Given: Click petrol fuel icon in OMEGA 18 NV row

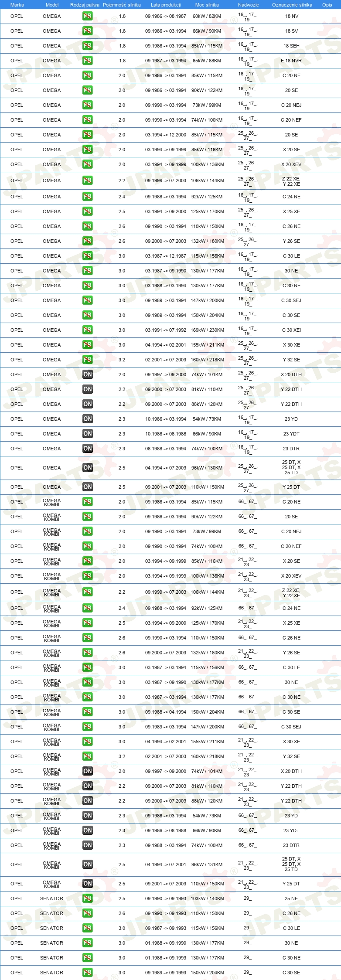Looking at the screenshot, I should (87, 16).
